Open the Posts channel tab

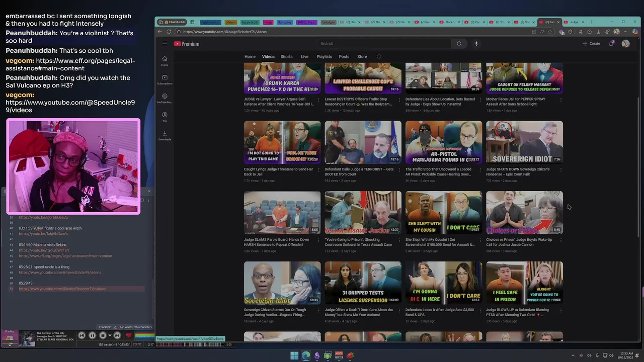tap(344, 57)
